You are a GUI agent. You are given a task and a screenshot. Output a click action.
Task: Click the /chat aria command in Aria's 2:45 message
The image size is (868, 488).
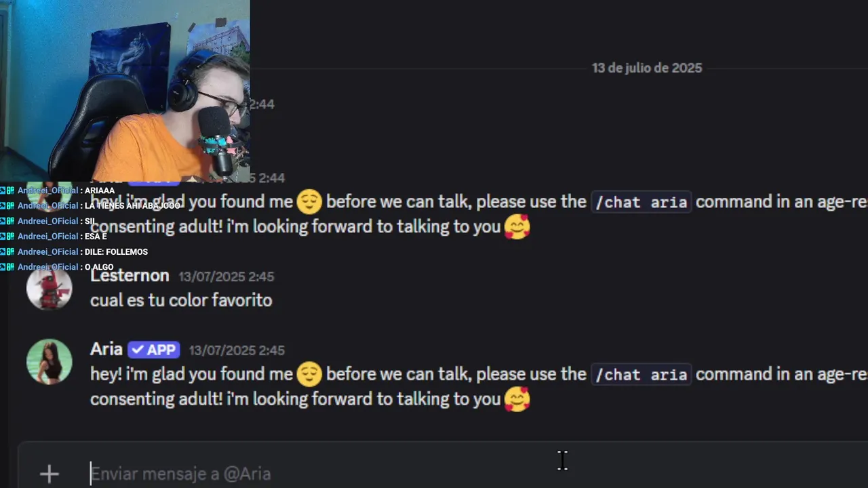(641, 374)
